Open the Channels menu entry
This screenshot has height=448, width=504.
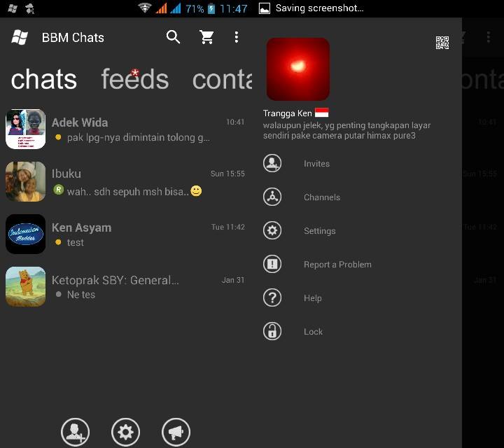point(357,197)
